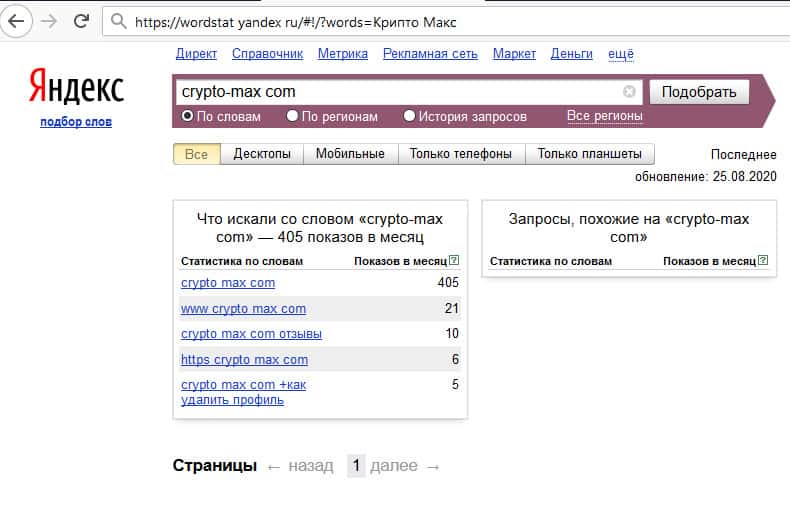
Task: Select the «По регионам» radio button
Action: 292,117
